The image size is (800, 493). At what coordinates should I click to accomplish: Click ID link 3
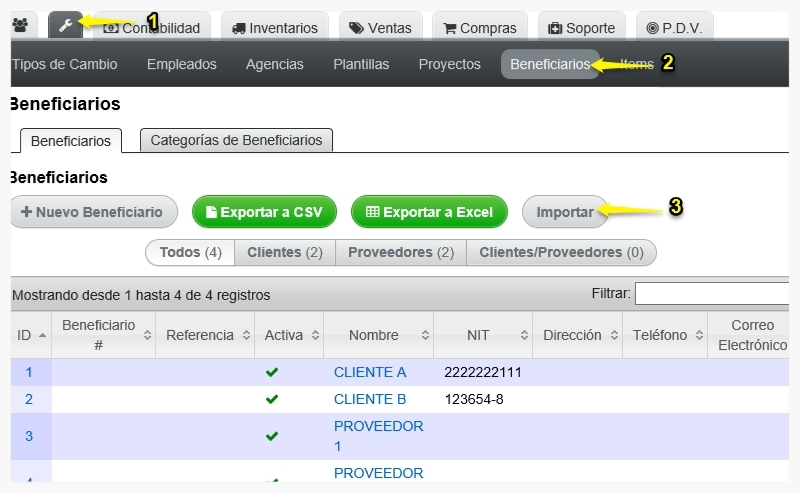click(x=29, y=436)
